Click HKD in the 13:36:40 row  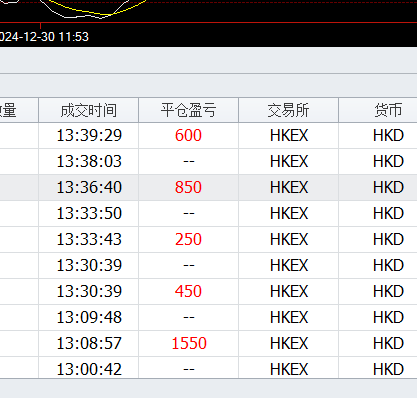click(388, 187)
